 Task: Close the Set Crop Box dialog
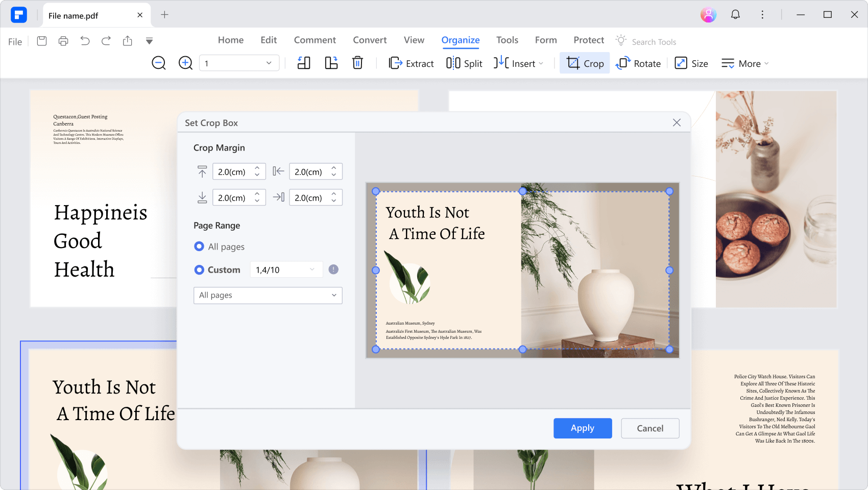point(677,122)
